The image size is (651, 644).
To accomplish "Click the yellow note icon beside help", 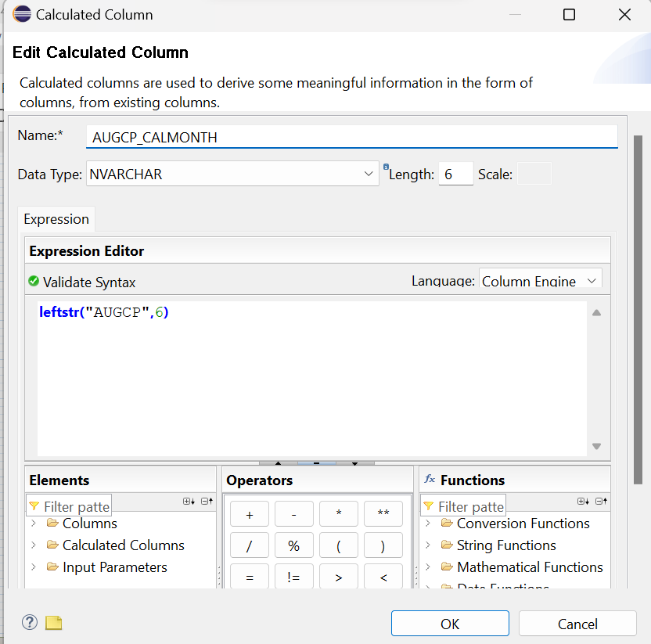I will 53,623.
